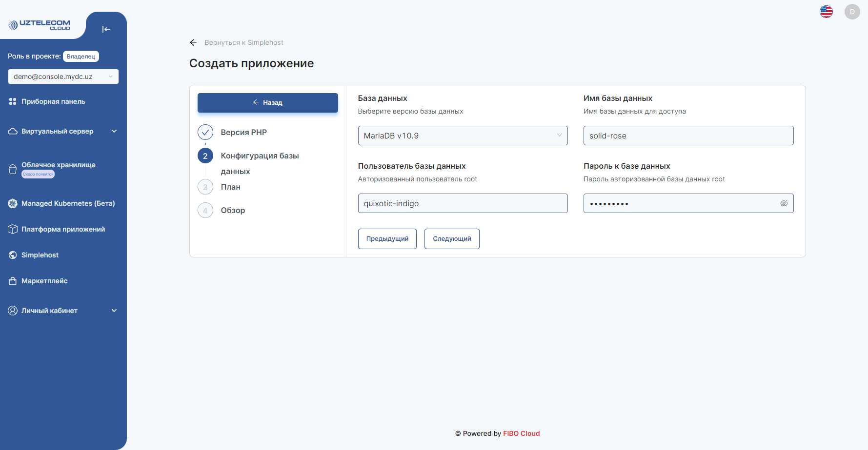Open the Маркетплейс section
868x450 pixels.
43,280
